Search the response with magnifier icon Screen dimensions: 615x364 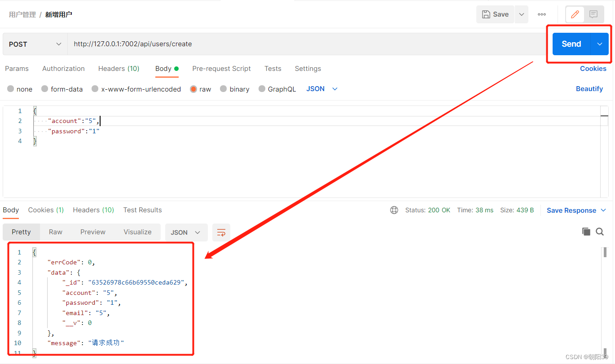pyautogui.click(x=600, y=232)
